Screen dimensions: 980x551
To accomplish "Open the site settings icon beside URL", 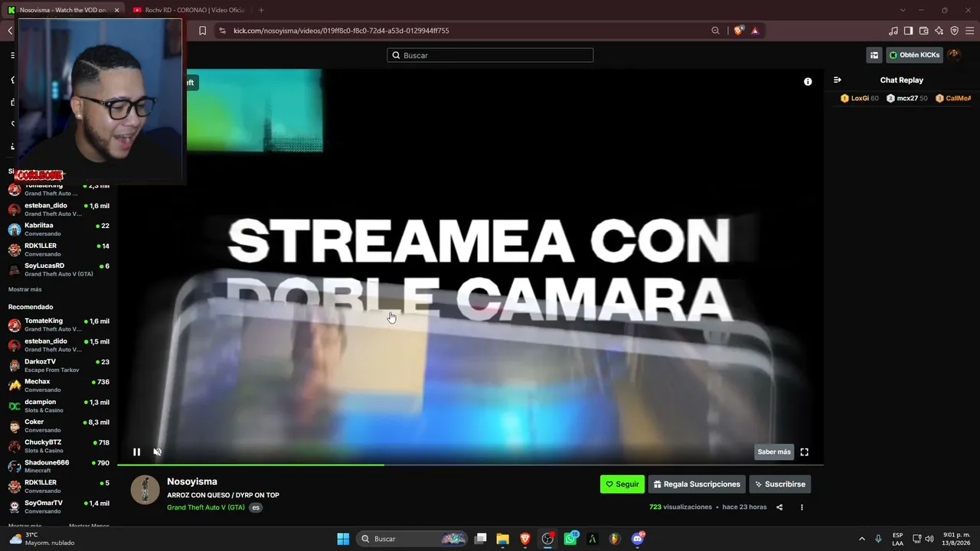I will pos(222,31).
